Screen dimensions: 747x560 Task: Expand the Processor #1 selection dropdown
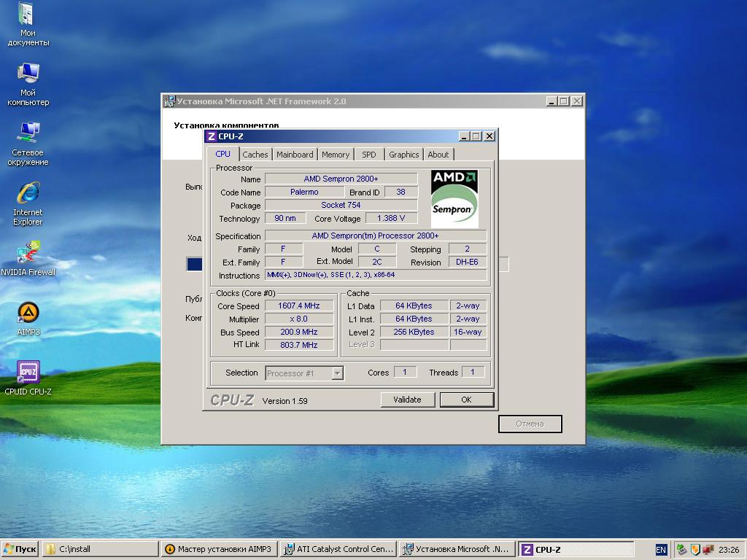pyautogui.click(x=337, y=373)
